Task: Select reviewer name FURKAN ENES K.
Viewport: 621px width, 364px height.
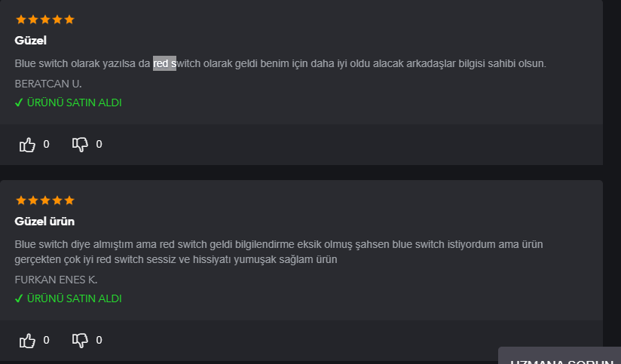Action: click(56, 280)
